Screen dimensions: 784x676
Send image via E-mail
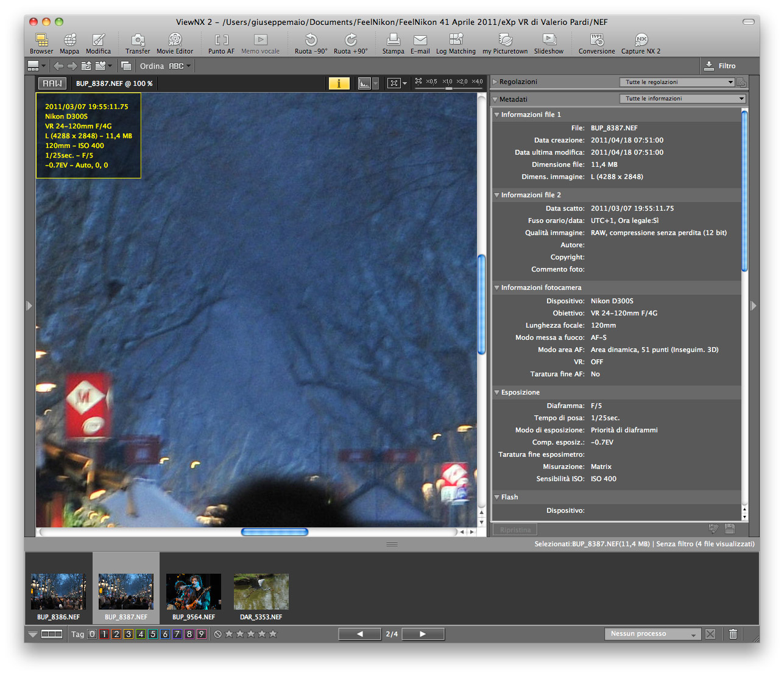point(420,44)
